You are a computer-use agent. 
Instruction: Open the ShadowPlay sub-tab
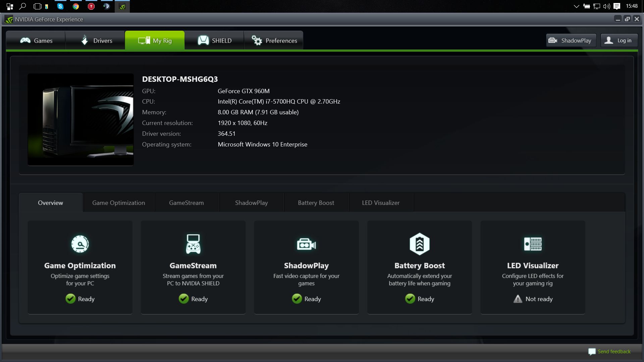click(252, 203)
